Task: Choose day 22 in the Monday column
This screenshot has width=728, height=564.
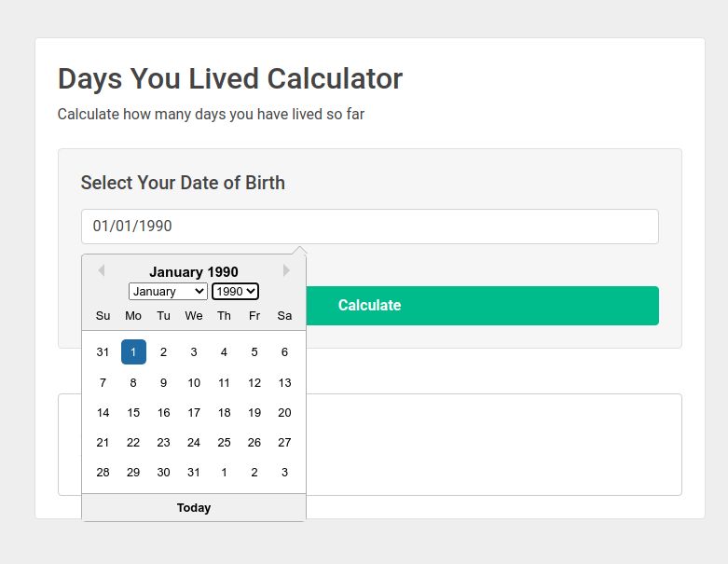Action: pos(133,443)
